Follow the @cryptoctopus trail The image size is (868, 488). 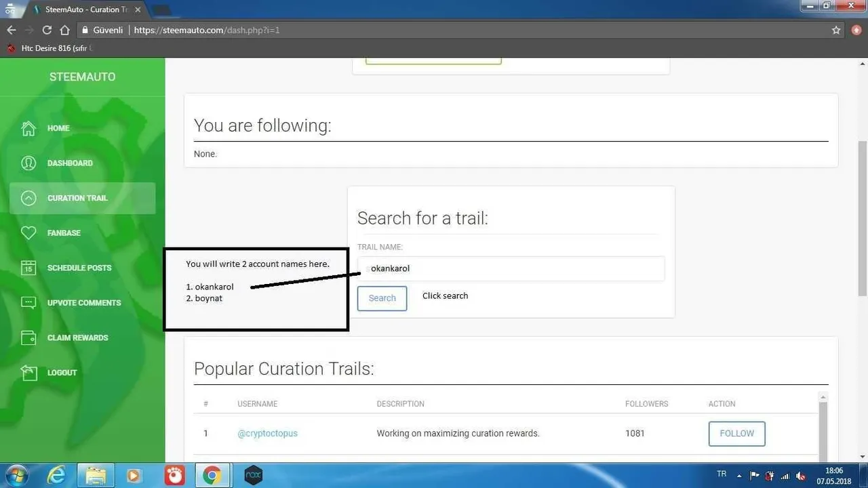[x=736, y=434]
